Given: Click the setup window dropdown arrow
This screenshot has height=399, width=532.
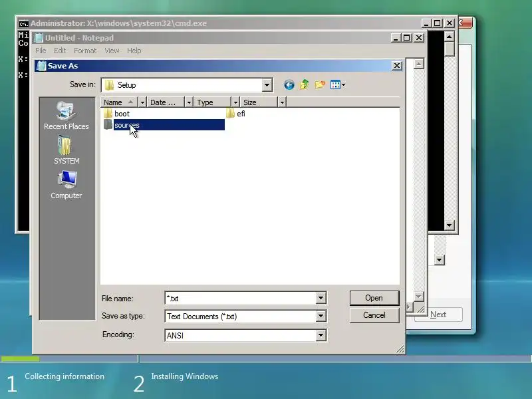Looking at the screenshot, I should (x=440, y=260).
